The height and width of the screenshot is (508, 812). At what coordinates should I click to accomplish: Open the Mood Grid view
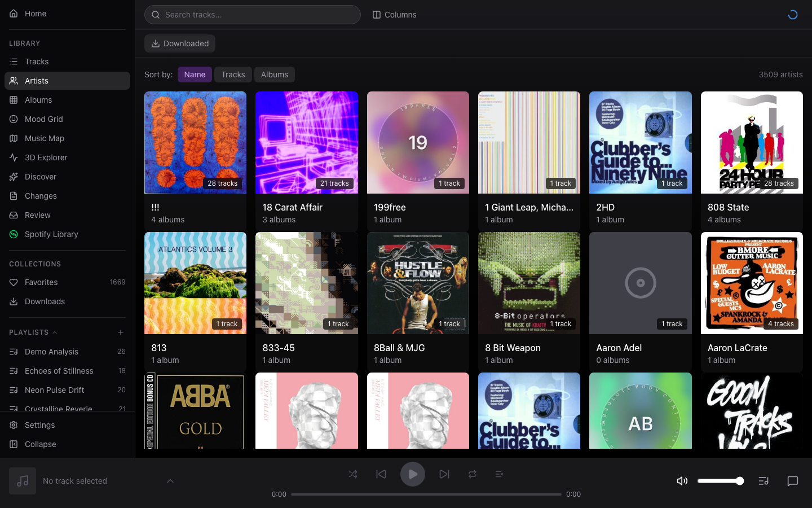(x=44, y=119)
